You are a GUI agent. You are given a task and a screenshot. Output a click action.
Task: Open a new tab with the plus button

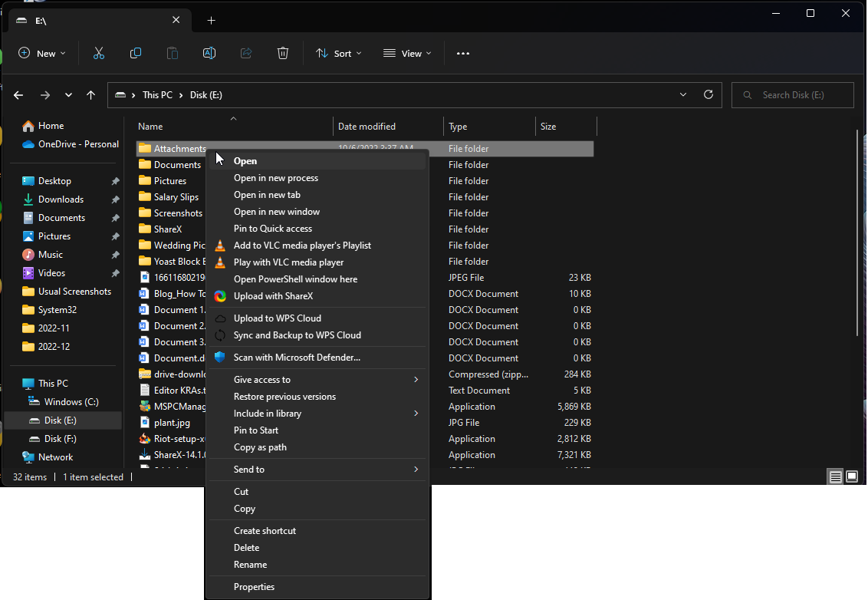(211, 21)
